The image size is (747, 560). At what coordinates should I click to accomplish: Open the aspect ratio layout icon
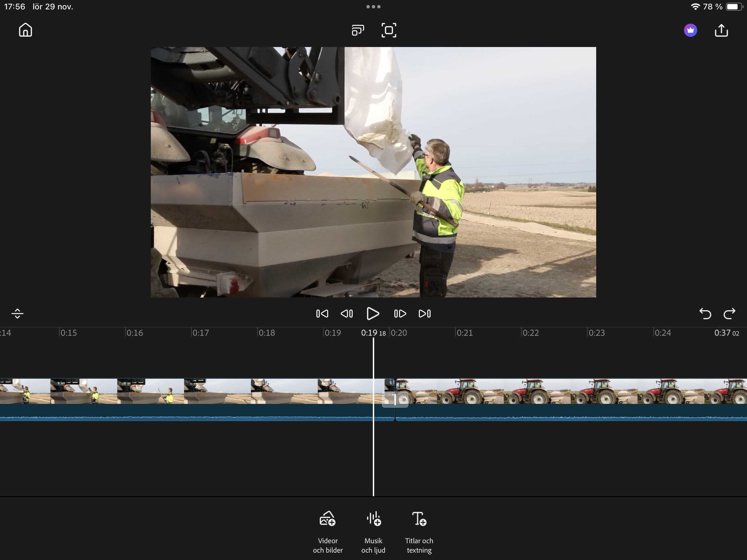pos(358,30)
